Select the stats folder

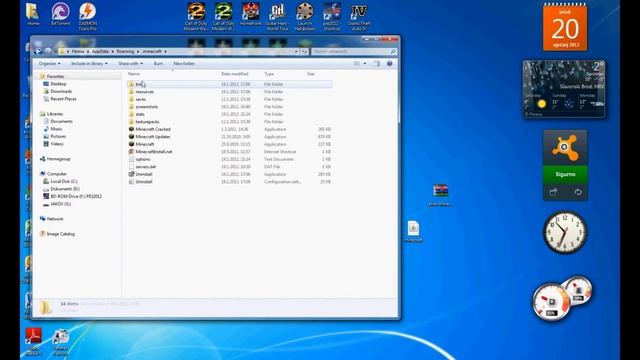230,114
